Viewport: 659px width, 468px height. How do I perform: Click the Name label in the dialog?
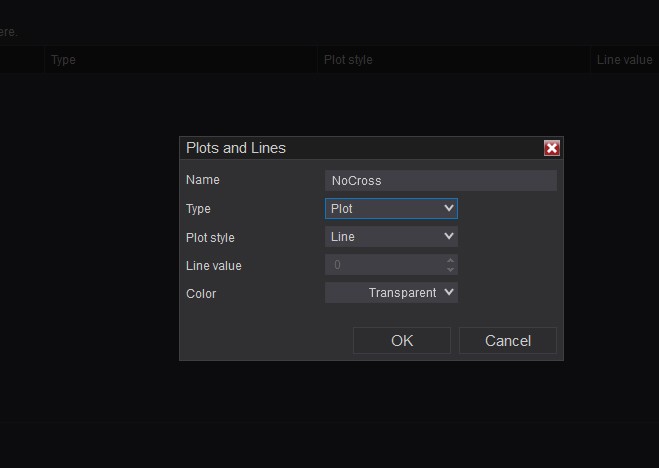click(203, 180)
